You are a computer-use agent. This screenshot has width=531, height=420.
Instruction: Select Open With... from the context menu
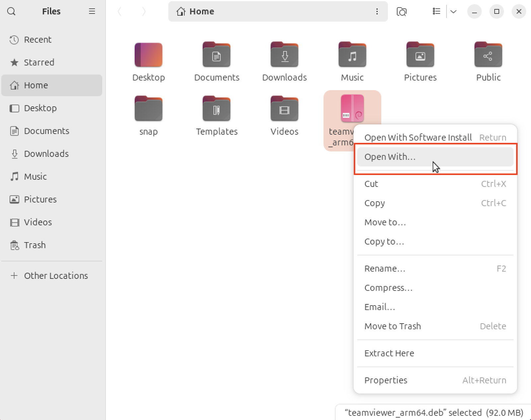click(390, 157)
